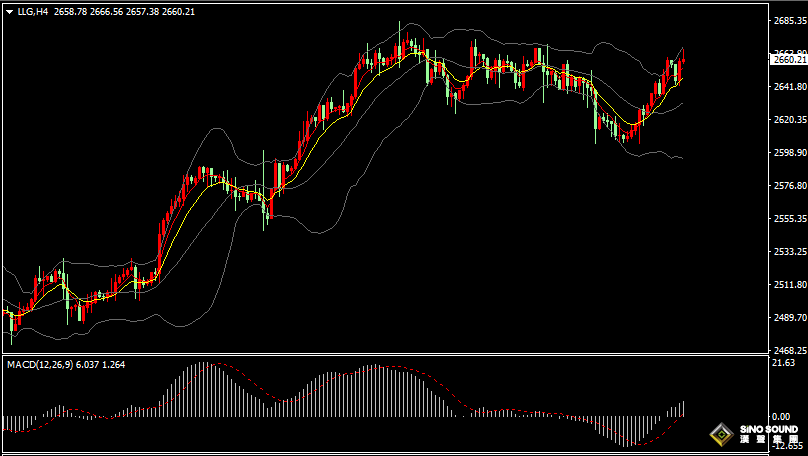Click the 2620.35 price axis label
The width and height of the screenshot is (808, 456).
[x=789, y=120]
